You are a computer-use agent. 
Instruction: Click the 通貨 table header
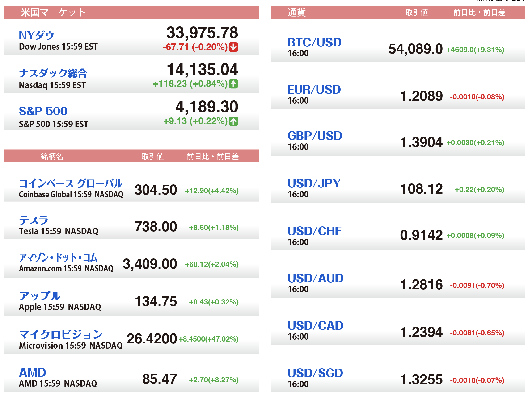pos(296,12)
